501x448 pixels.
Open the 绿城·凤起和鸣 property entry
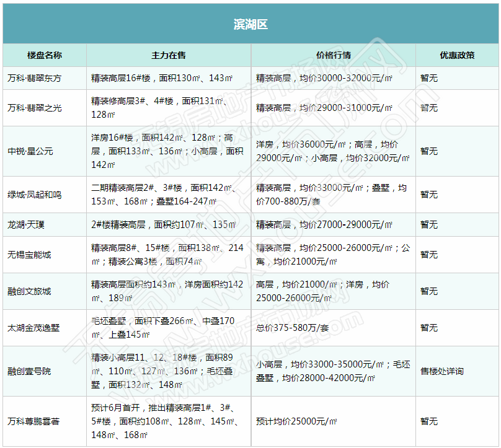point(34,195)
